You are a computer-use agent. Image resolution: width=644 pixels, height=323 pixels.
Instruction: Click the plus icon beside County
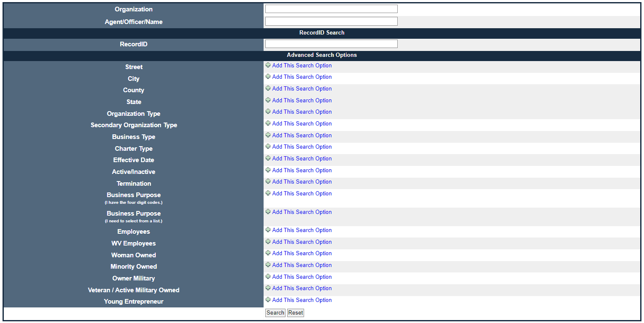[x=268, y=88]
